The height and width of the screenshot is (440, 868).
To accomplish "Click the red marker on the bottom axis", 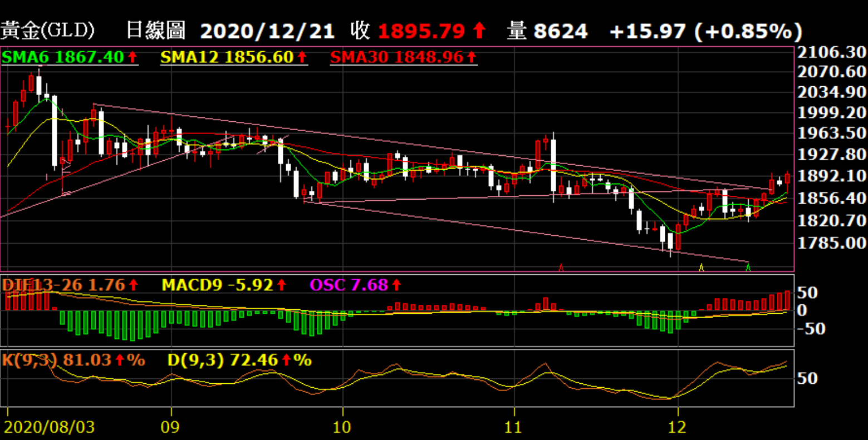I will click(x=561, y=268).
